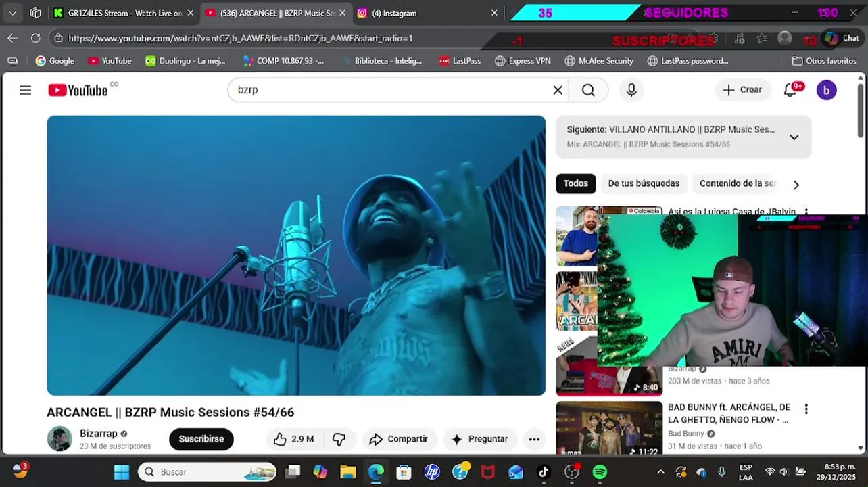Open the Duolingo bookmark
This screenshot has width=868, height=487.
(x=185, y=61)
